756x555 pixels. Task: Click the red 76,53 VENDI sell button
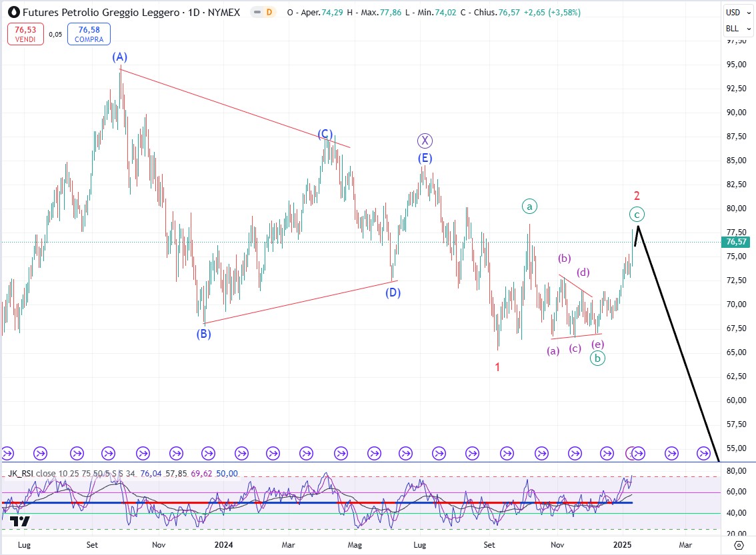point(25,34)
